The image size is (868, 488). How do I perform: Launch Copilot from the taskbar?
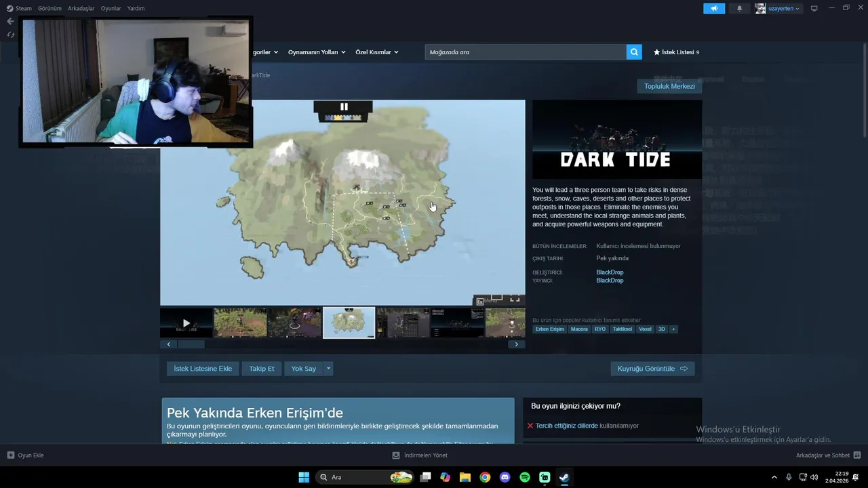pyautogui.click(x=446, y=477)
